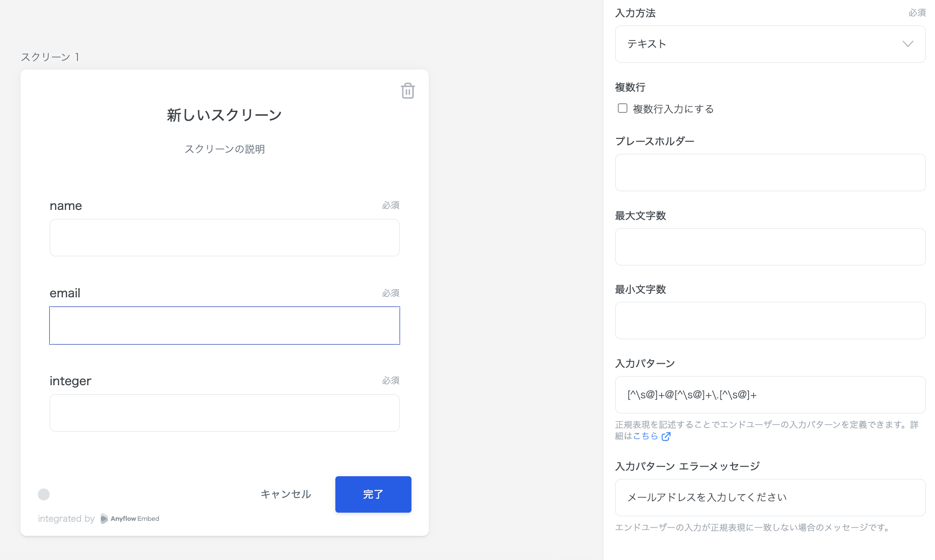This screenshot has width=935, height=560.
Task: Click the integer input field
Action: 224,412
